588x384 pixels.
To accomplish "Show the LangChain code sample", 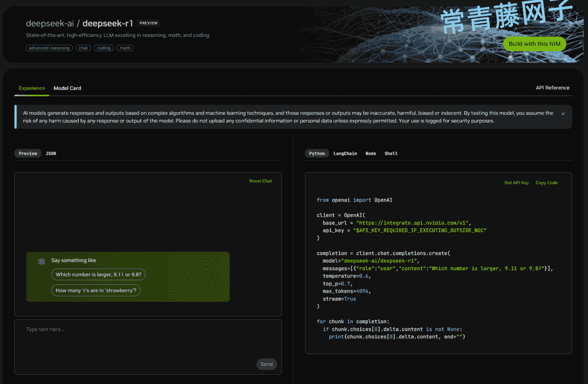I will click(x=345, y=154).
